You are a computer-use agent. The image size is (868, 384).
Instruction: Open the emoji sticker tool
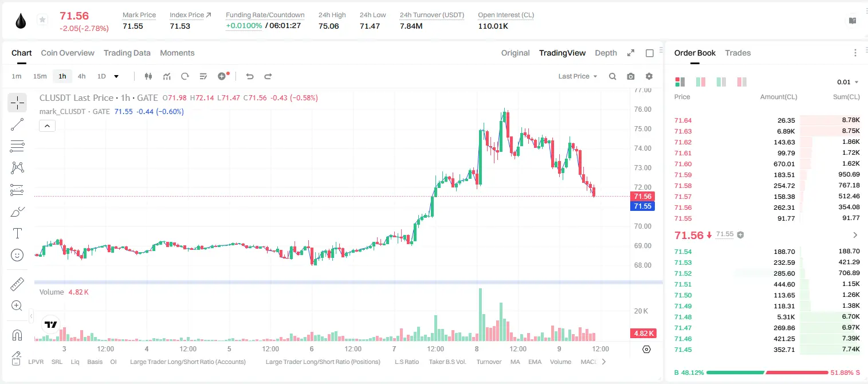pos(17,255)
